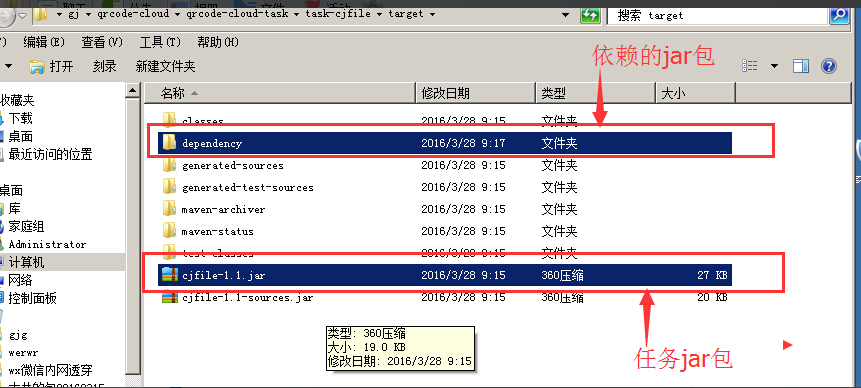
Task: Select the maven-status folder icon
Action: point(170,230)
